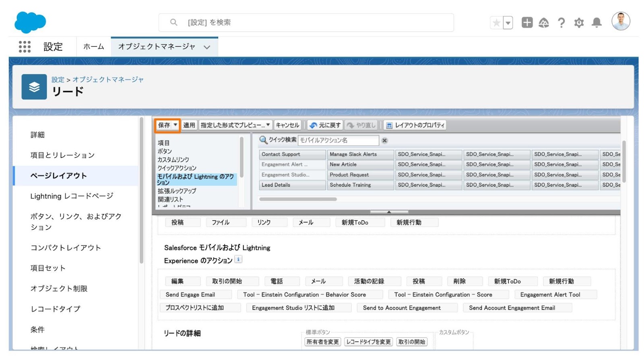Open the setup gear icon
The height and width of the screenshot is (356, 644).
tap(579, 23)
